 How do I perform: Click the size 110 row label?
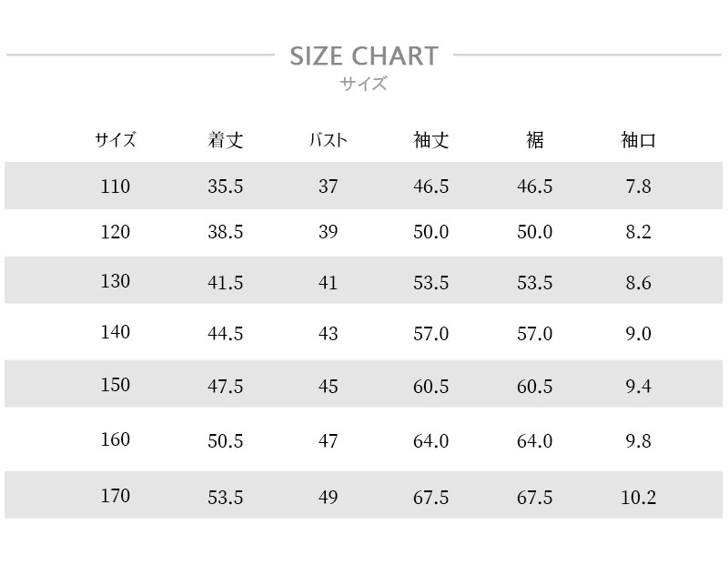[116, 187]
